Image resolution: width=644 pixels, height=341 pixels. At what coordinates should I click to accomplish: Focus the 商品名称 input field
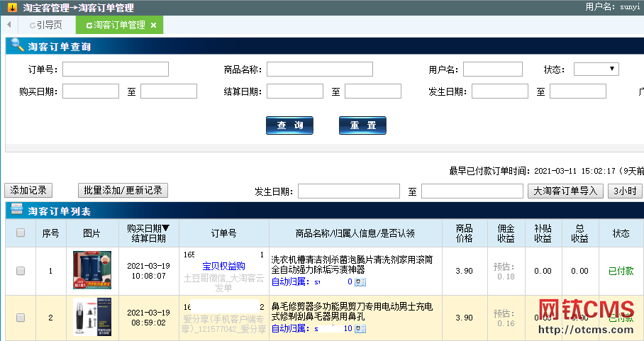pos(320,69)
